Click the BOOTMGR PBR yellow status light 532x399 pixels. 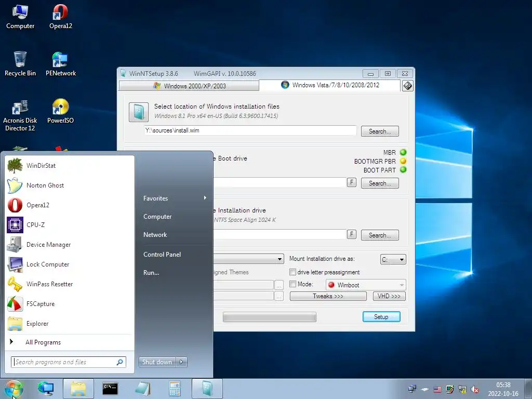click(403, 161)
